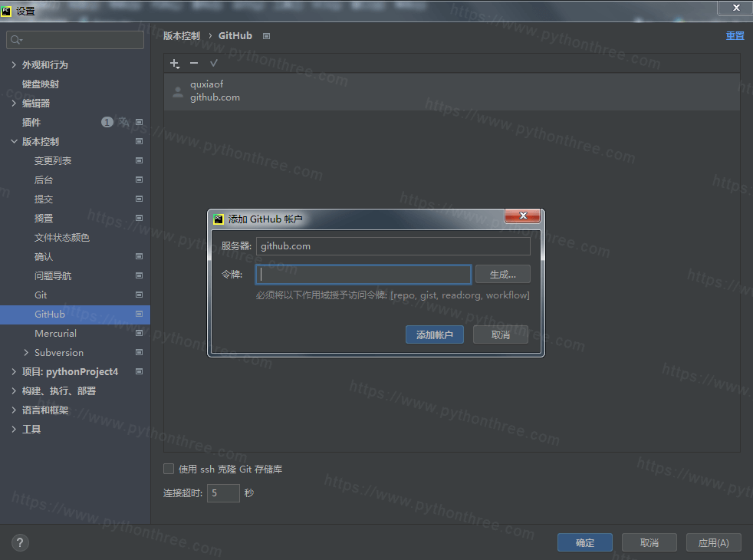Screen dimensions: 753x560
Task: Click the project icon on 后台 row
Action: 140,180
